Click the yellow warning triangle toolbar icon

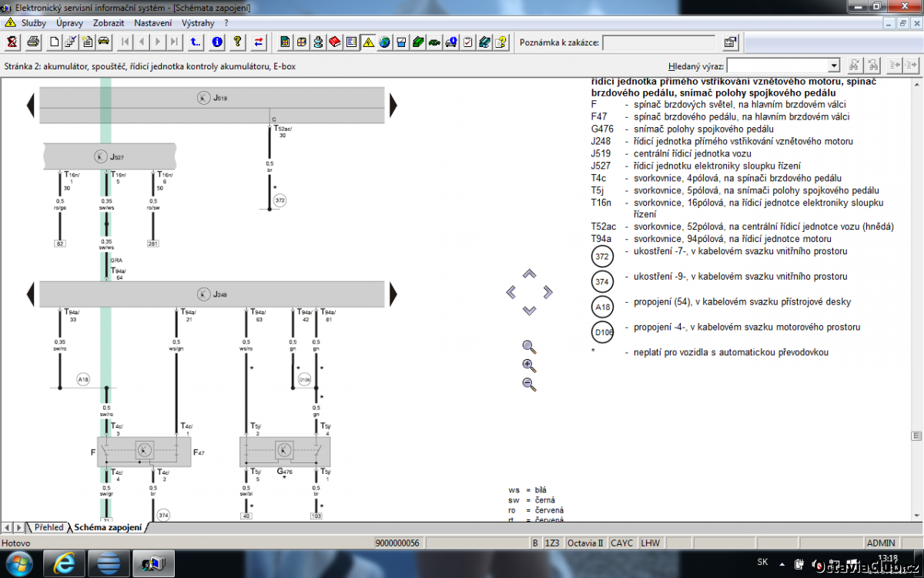[x=368, y=42]
